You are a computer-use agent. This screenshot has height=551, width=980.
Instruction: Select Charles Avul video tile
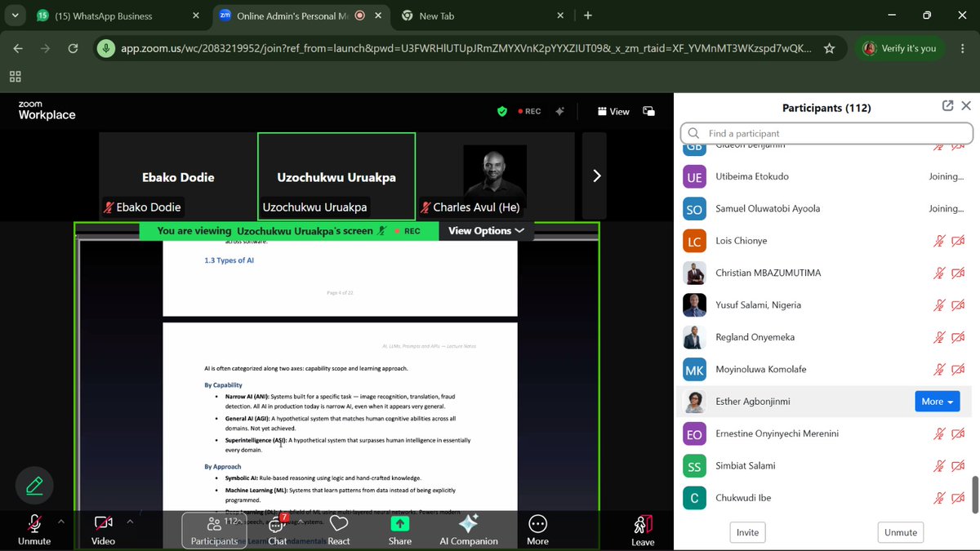click(x=495, y=176)
